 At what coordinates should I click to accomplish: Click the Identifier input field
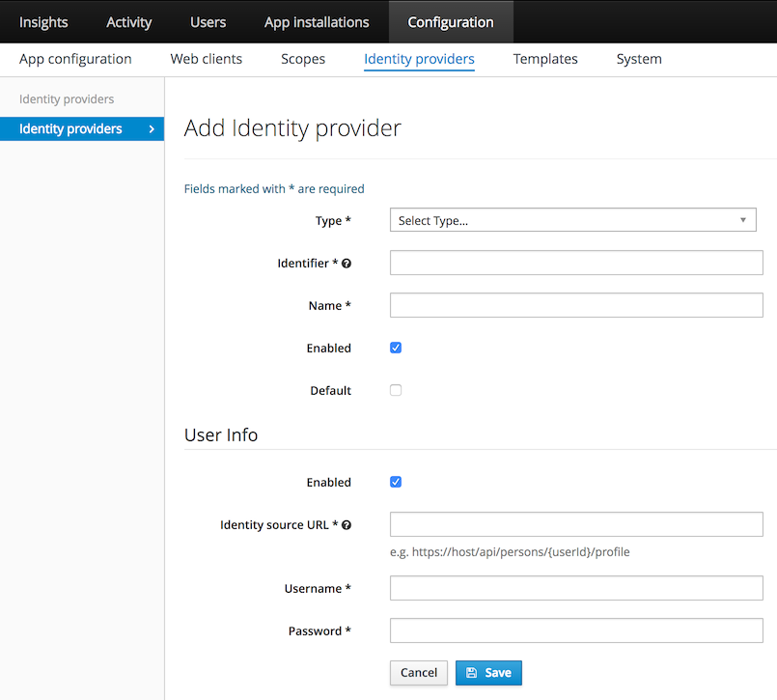[x=576, y=263]
